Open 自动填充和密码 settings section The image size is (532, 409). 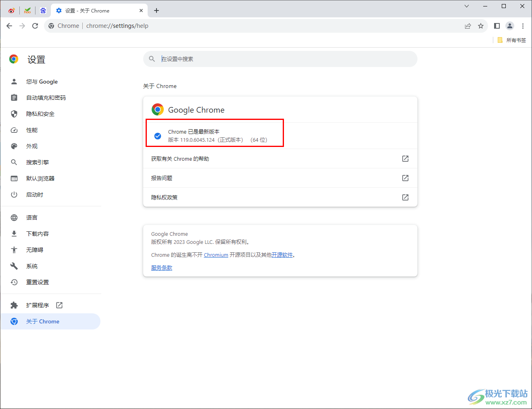coord(50,98)
